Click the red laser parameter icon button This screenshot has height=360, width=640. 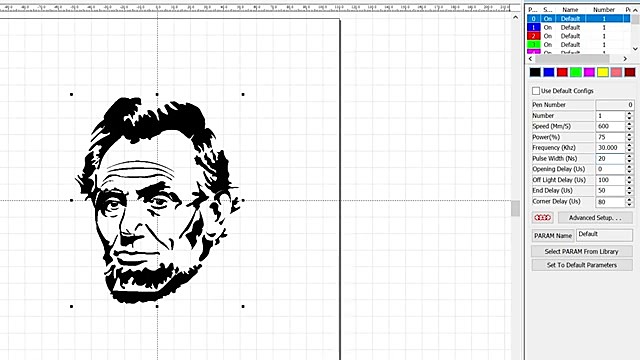[x=542, y=218]
